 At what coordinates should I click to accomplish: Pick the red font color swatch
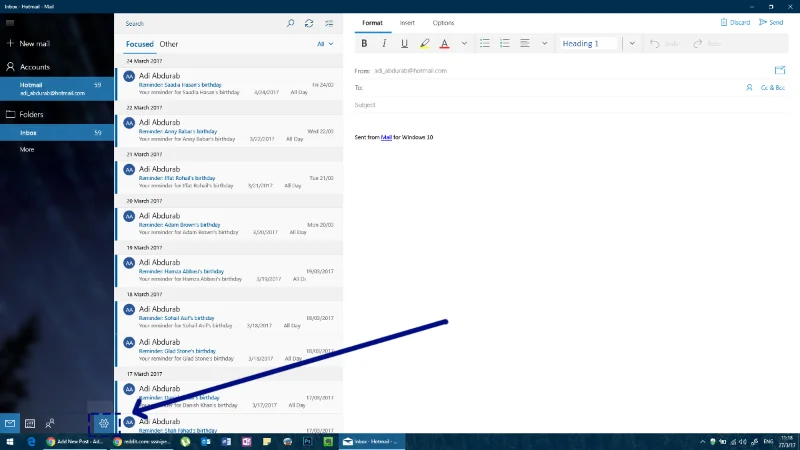click(x=444, y=43)
